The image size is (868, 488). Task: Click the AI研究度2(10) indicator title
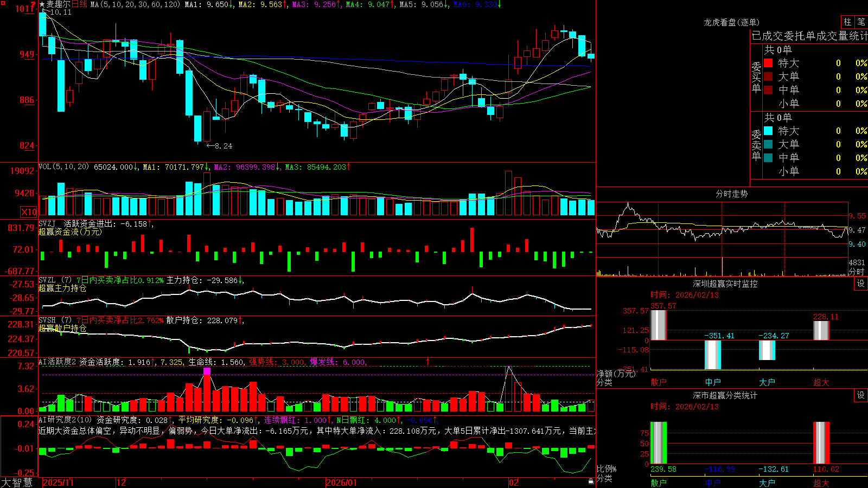(65, 420)
